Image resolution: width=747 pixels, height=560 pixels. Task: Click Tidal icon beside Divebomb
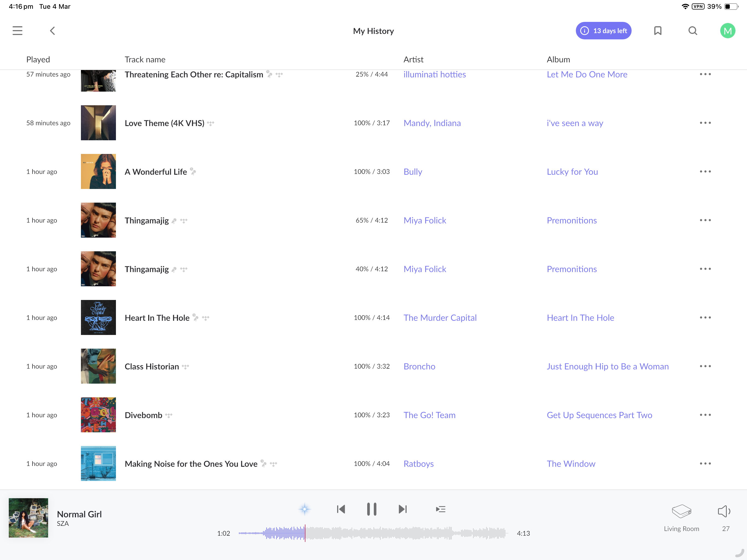pos(168,415)
